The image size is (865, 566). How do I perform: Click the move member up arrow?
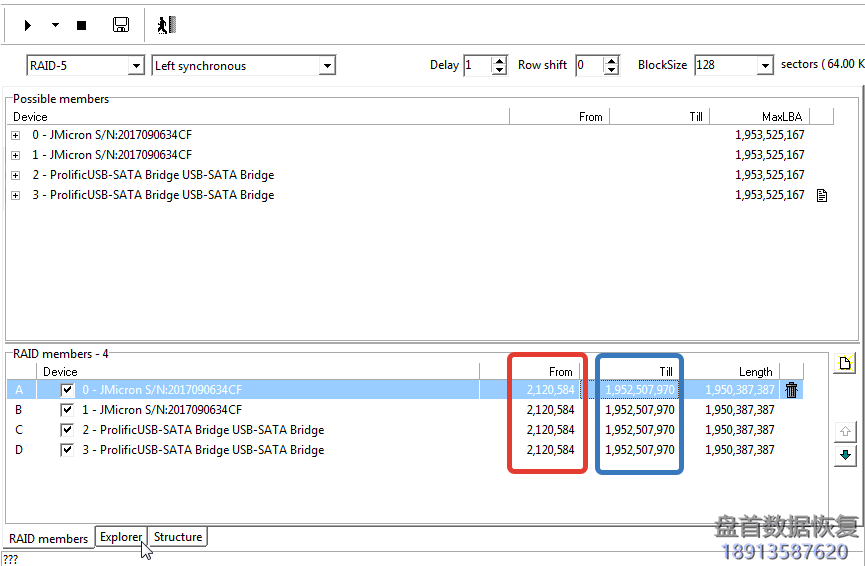[845, 432]
